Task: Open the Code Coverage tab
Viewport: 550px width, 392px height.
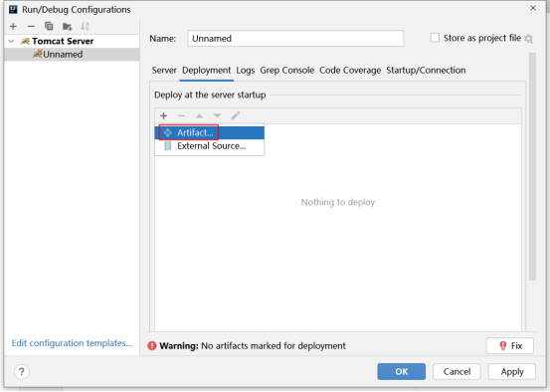Action: 350,71
